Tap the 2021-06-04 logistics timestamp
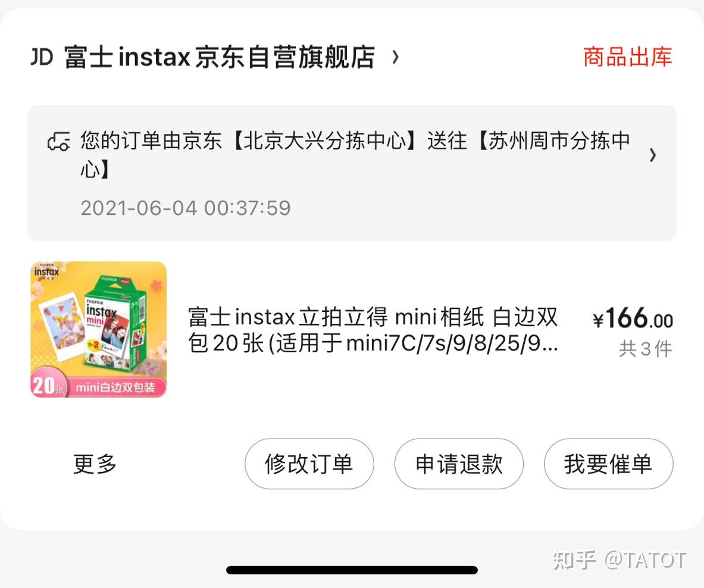The width and height of the screenshot is (704, 588). tap(186, 208)
